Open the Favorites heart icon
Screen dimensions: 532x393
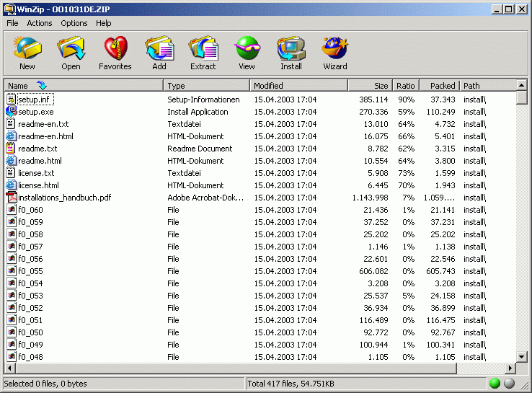pos(115,48)
